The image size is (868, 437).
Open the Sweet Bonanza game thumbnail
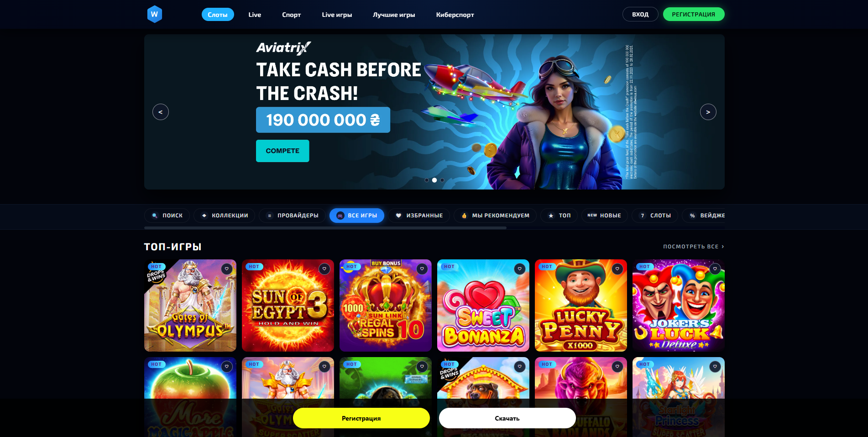pos(483,305)
